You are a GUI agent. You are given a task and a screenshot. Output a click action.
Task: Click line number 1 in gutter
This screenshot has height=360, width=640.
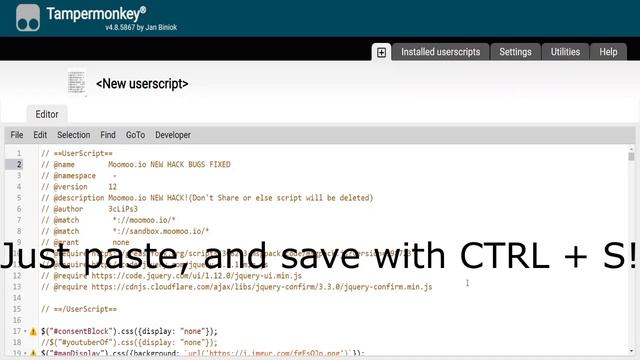(x=19, y=153)
